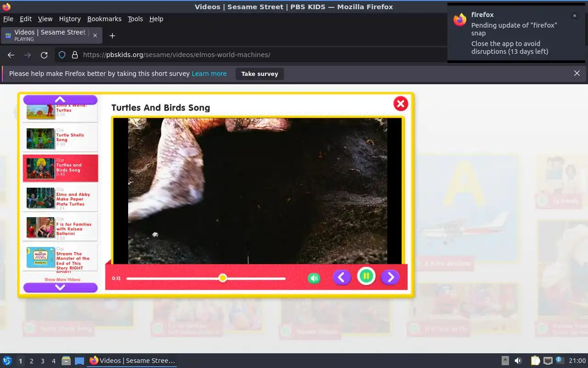Open the File menu
Viewport: 588px width, 368px height.
(8, 19)
